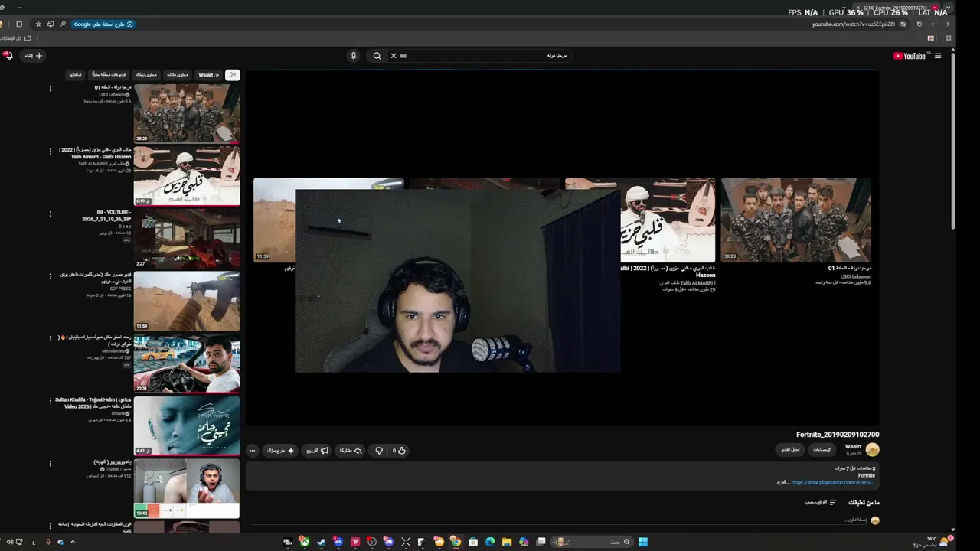Open the store.playstation.com description link
Viewport: 980px width, 551px height.
pos(832,483)
